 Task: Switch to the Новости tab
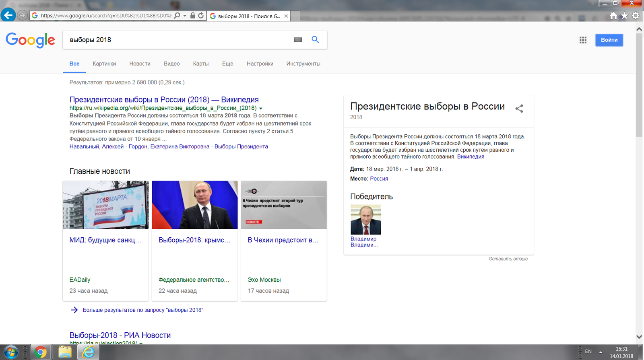point(140,64)
